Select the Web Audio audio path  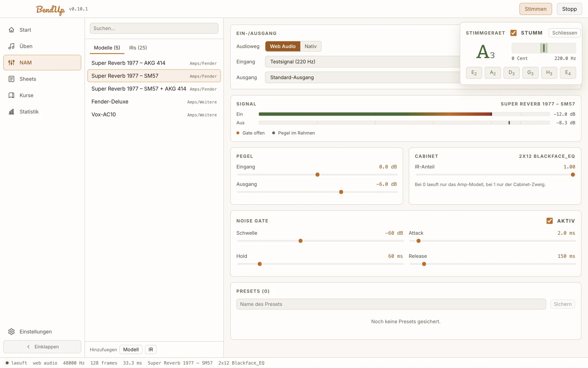283,46
